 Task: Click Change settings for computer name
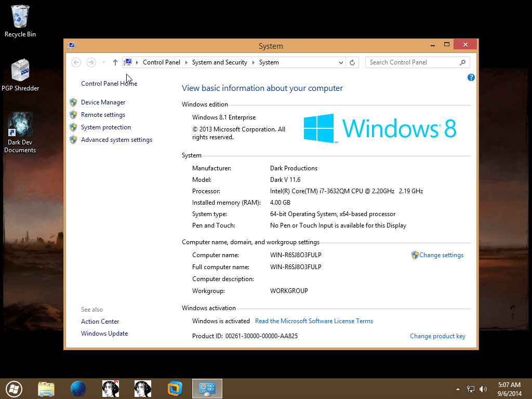click(x=441, y=255)
